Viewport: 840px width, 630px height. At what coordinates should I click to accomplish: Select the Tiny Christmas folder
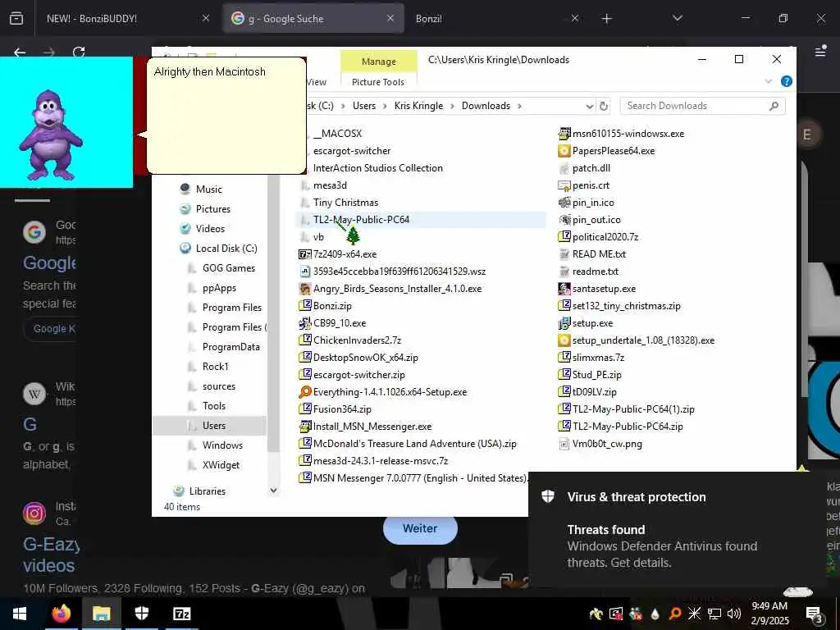pos(345,203)
